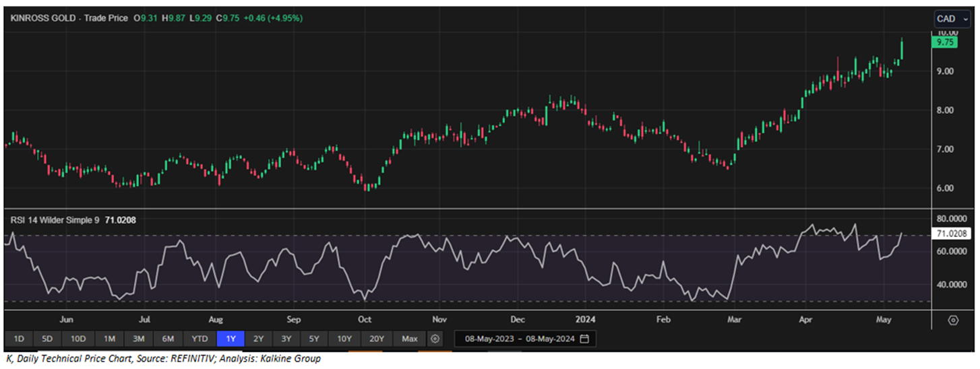Image resolution: width=980 pixels, height=369 pixels.
Task: Click the green 9.75 price label
Action: (x=941, y=42)
